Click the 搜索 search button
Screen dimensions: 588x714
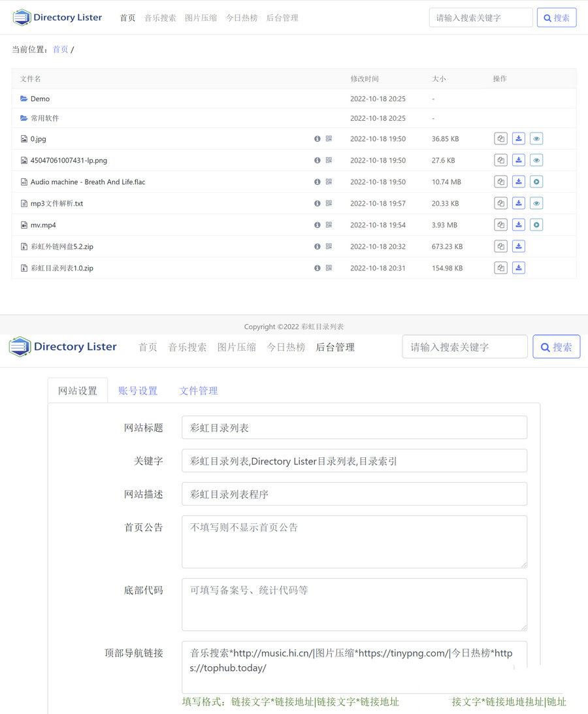click(556, 18)
